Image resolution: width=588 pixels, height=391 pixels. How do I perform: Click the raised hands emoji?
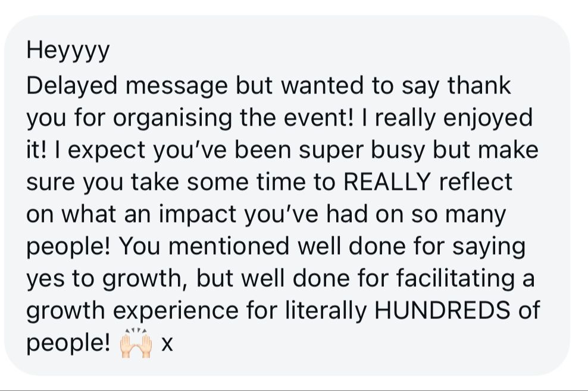136,343
